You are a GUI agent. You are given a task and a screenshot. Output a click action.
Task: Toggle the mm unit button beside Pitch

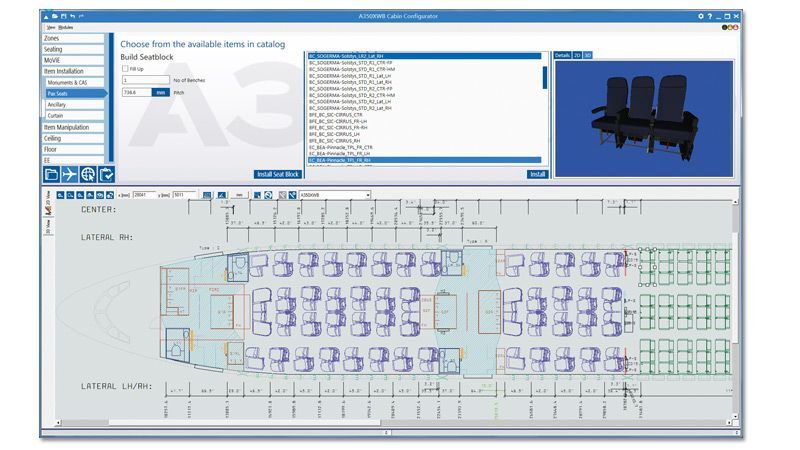point(160,92)
